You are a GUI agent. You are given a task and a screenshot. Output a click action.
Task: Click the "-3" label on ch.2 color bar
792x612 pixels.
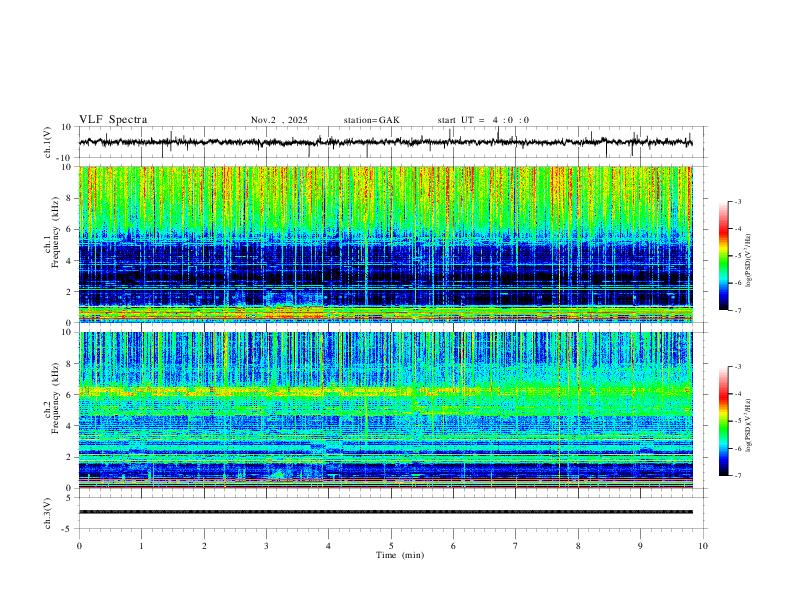(x=737, y=367)
